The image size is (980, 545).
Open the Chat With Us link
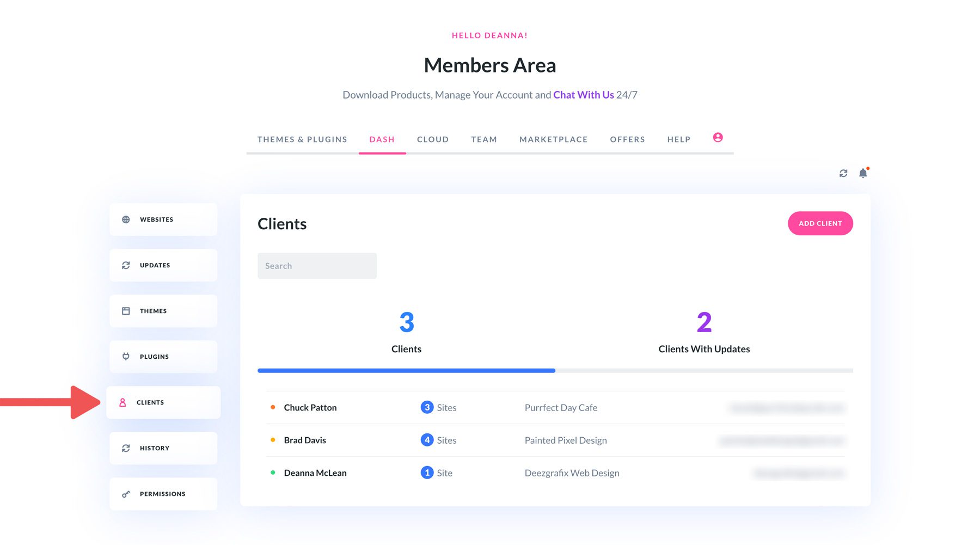(583, 94)
